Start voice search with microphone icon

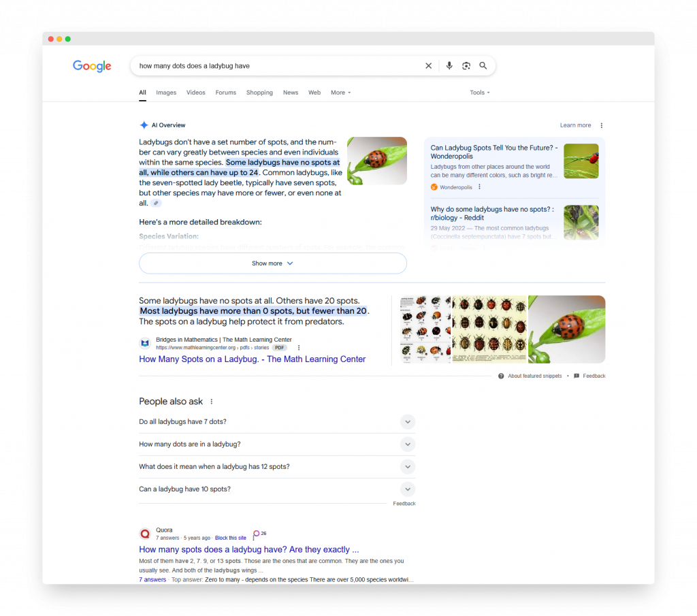click(x=449, y=66)
